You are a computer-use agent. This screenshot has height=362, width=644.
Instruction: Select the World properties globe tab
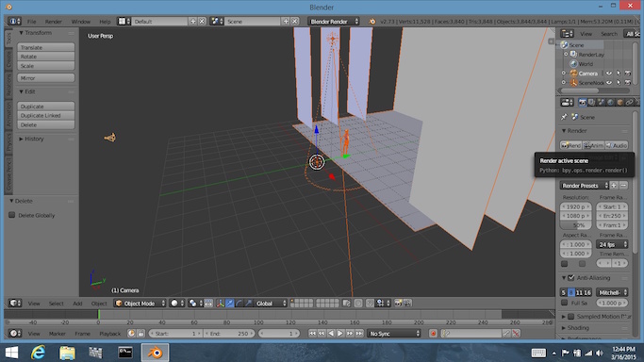point(610,102)
